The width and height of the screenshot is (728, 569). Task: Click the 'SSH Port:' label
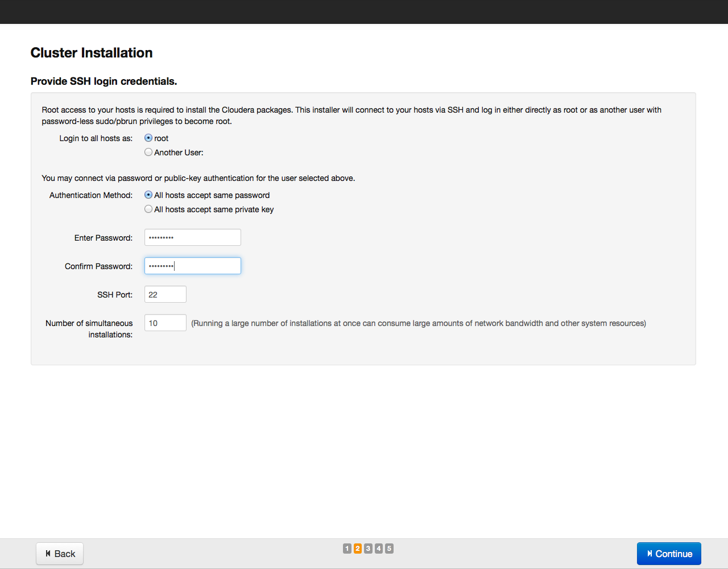pyautogui.click(x=115, y=295)
